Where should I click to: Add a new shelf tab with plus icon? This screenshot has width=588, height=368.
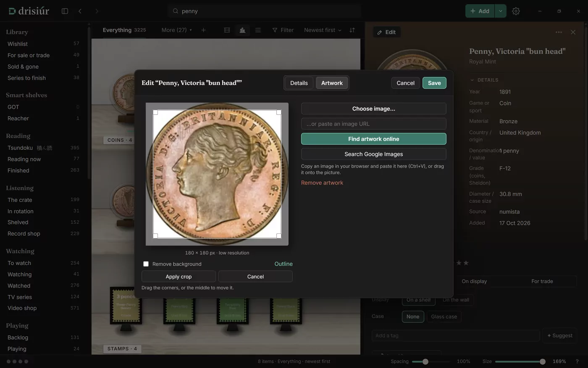203,30
